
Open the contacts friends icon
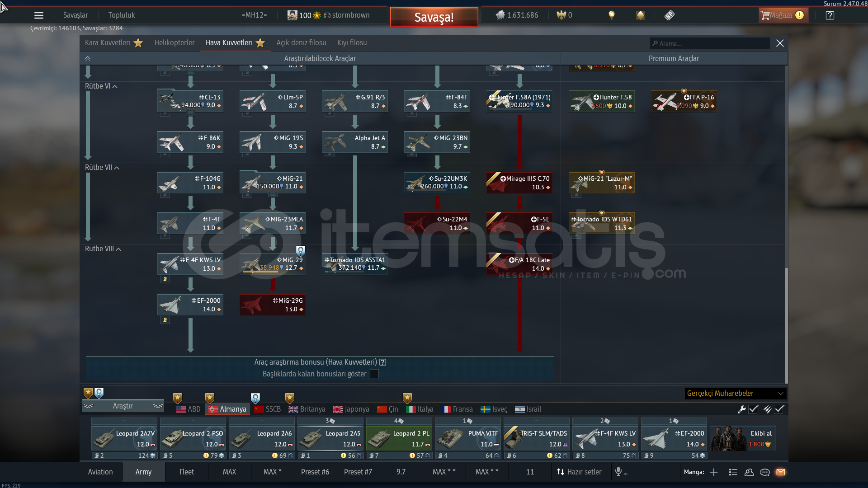click(x=749, y=472)
